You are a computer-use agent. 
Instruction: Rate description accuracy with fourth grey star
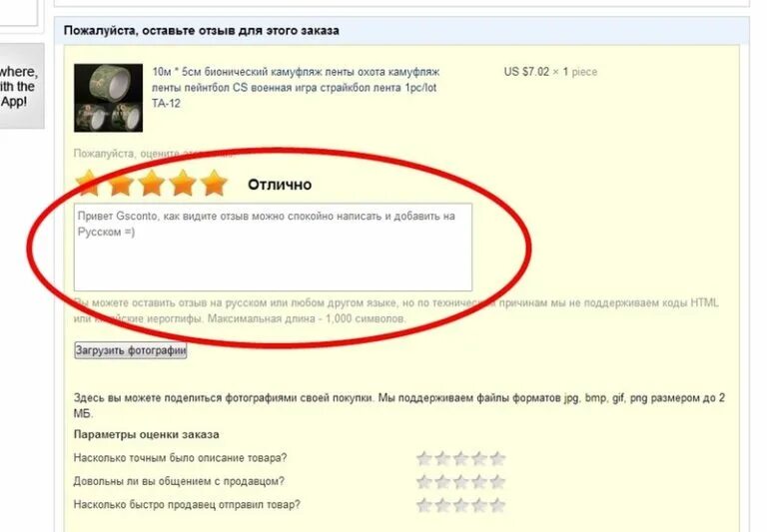(x=479, y=459)
